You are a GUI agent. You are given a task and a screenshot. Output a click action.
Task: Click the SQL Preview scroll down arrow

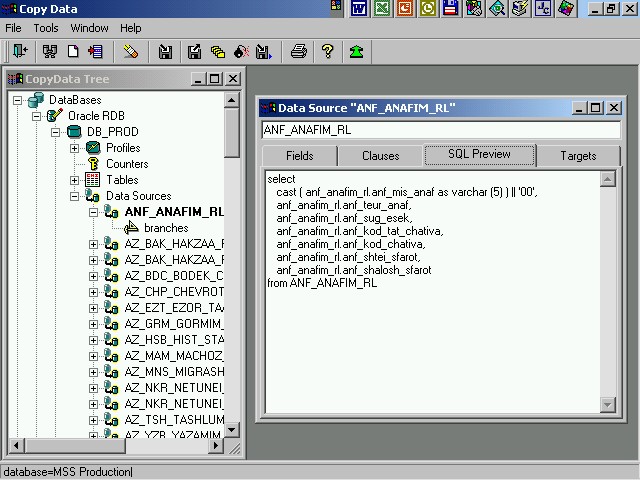608,404
